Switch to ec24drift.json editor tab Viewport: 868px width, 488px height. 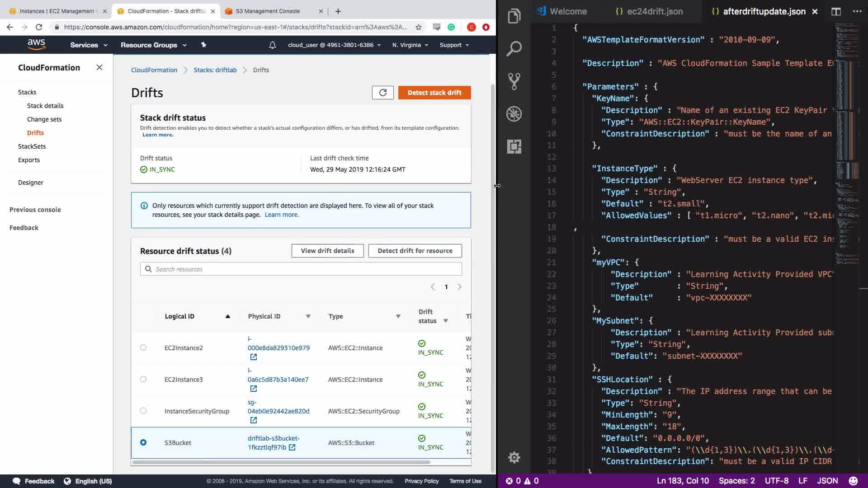[x=649, y=12]
